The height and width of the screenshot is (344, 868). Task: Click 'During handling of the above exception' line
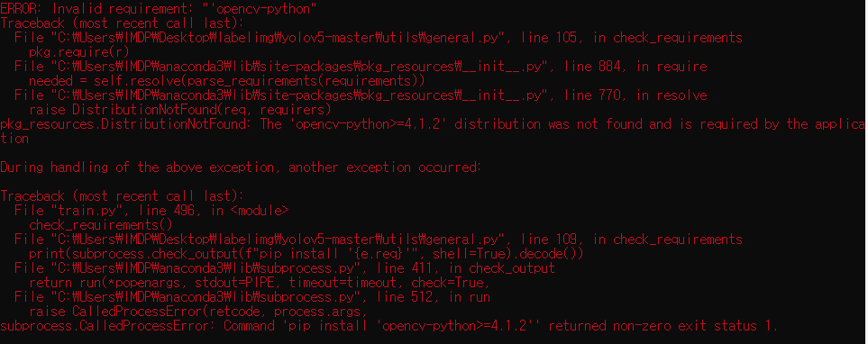click(241, 167)
